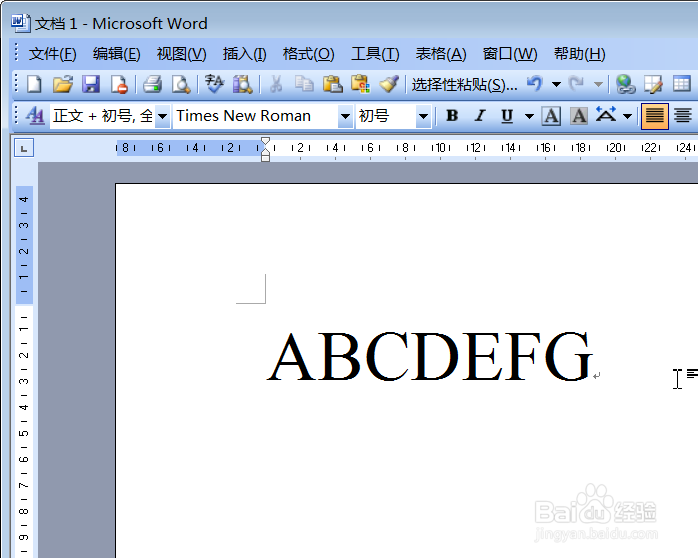This screenshot has width=698, height=558.
Task: Open character scaling dropdown arrow
Action: pyautogui.click(x=627, y=116)
